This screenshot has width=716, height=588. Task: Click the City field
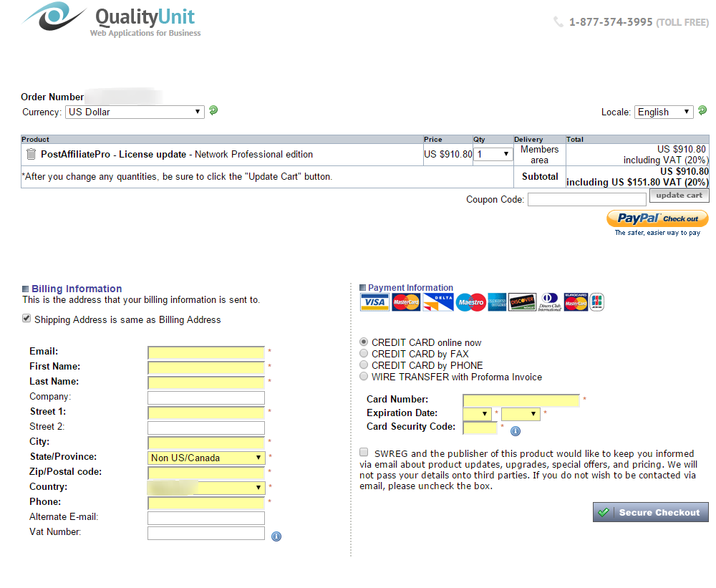point(206,443)
